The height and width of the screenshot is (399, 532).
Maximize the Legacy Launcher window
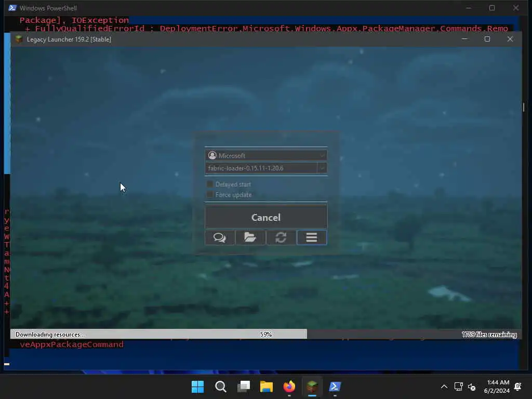tap(487, 39)
